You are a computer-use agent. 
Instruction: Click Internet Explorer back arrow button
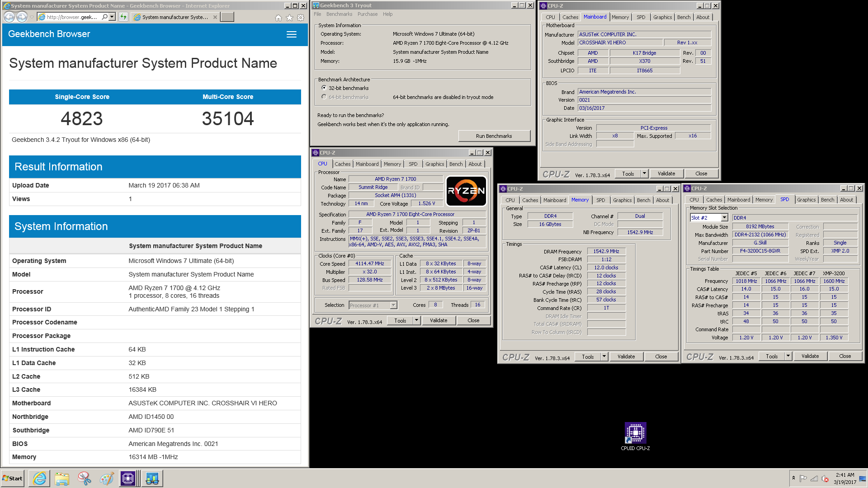pos(9,17)
